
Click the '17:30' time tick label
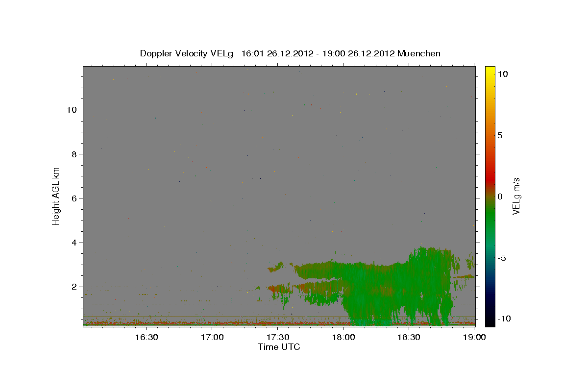pos(278,337)
